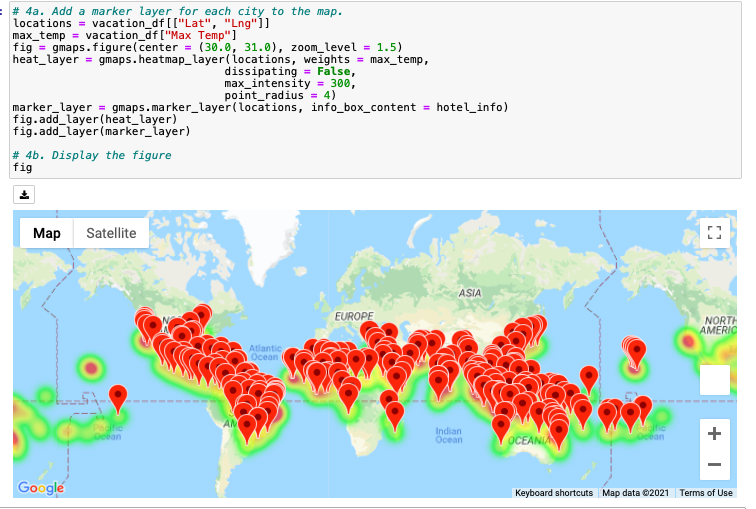The height and width of the screenshot is (509, 756).
Task: Click the 'max_intensity = 300' code line
Action: (290, 83)
